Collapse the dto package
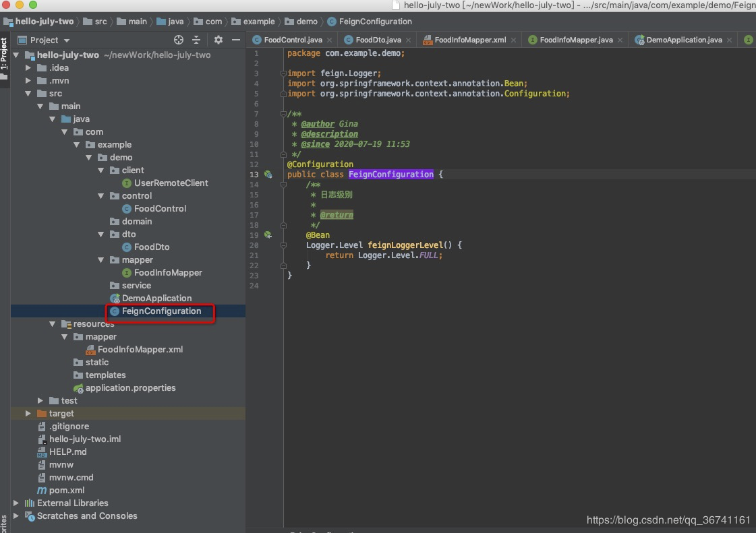The width and height of the screenshot is (756, 533). 100,234
